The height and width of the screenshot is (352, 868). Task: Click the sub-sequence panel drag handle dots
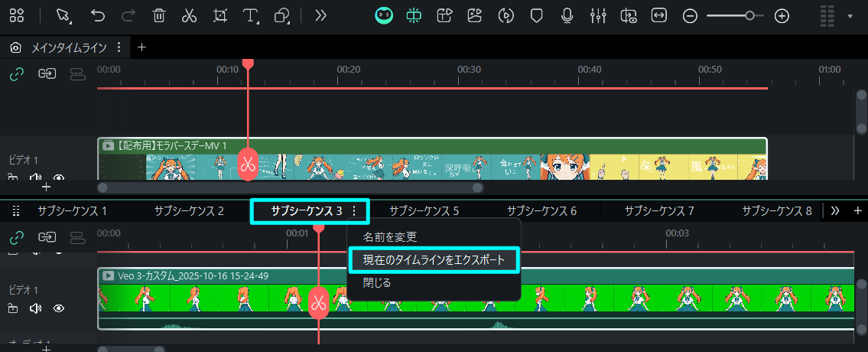[16, 210]
